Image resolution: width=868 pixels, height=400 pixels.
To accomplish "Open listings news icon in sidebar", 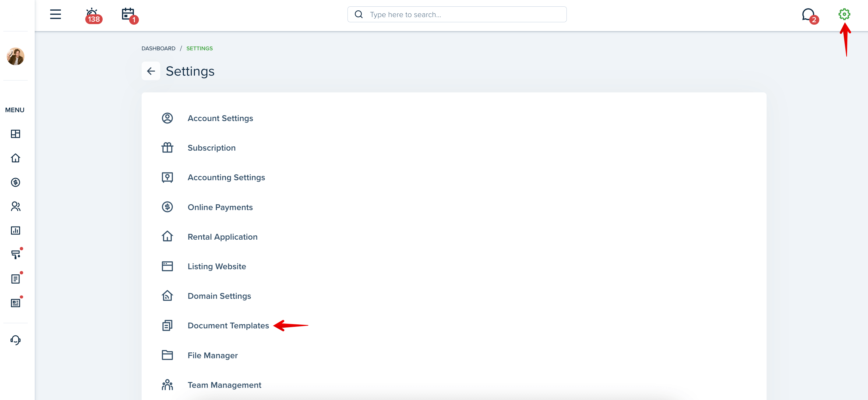I will point(16,302).
